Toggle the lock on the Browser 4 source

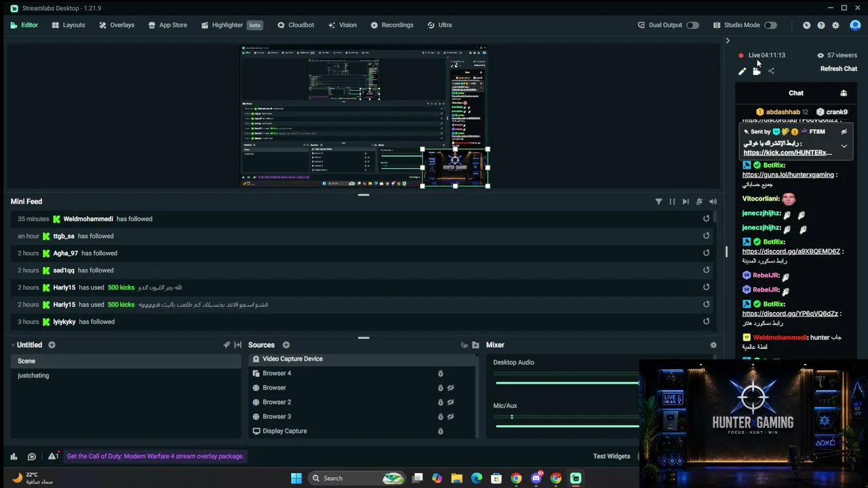click(440, 373)
